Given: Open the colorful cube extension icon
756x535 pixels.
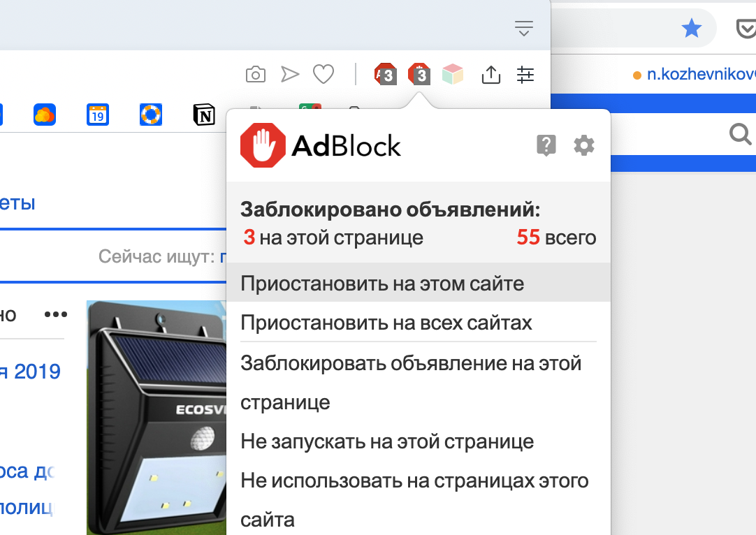Looking at the screenshot, I should pyautogui.click(x=453, y=74).
